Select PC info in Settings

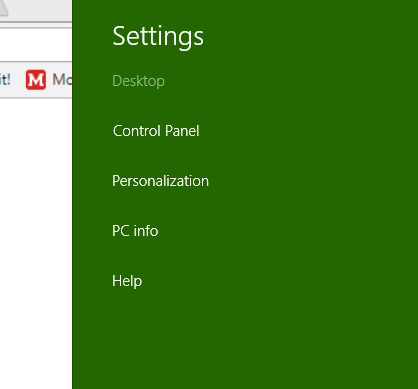click(x=135, y=231)
